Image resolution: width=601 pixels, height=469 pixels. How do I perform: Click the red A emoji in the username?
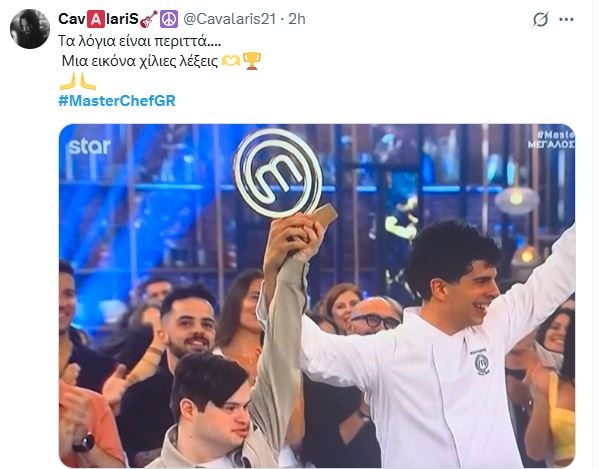[x=96, y=19]
